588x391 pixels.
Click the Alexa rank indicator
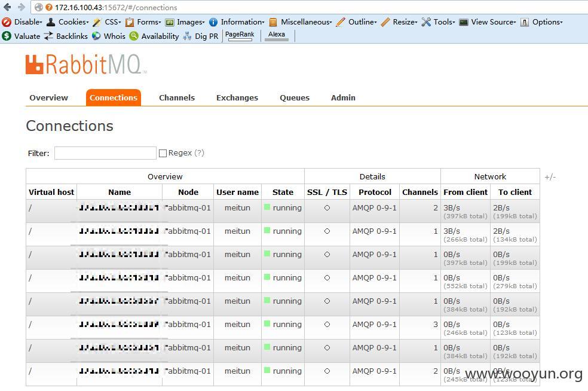point(277,35)
